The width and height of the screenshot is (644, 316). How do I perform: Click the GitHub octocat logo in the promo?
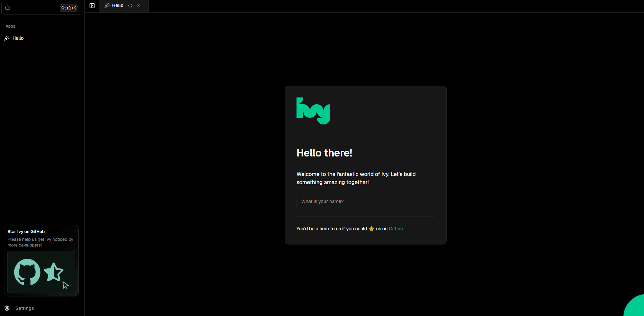point(27,272)
